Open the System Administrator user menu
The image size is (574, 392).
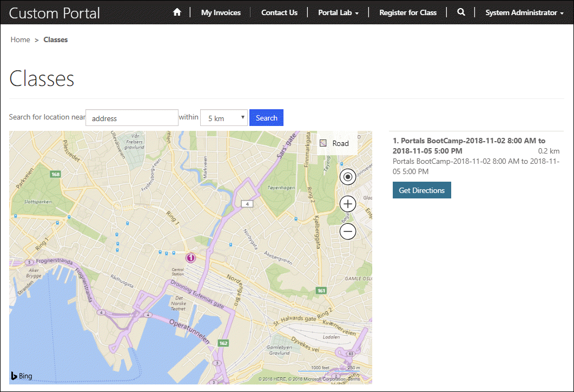point(524,12)
